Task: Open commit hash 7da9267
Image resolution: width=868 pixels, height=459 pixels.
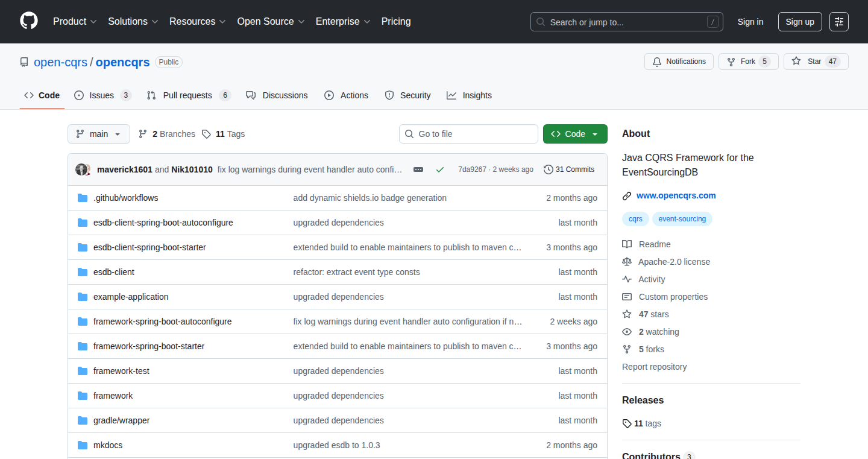Action: coord(472,169)
